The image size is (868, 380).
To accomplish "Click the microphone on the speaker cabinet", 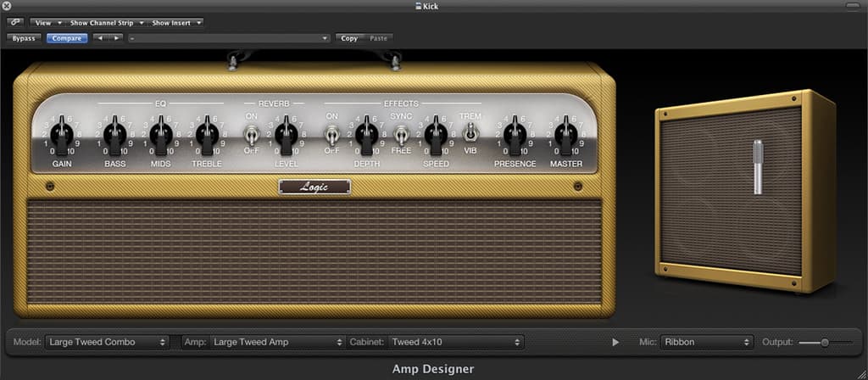I will coord(757,167).
